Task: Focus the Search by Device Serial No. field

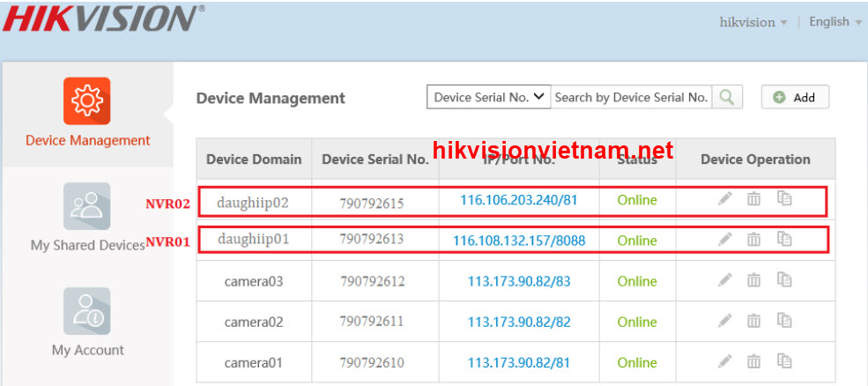Action: (631, 97)
